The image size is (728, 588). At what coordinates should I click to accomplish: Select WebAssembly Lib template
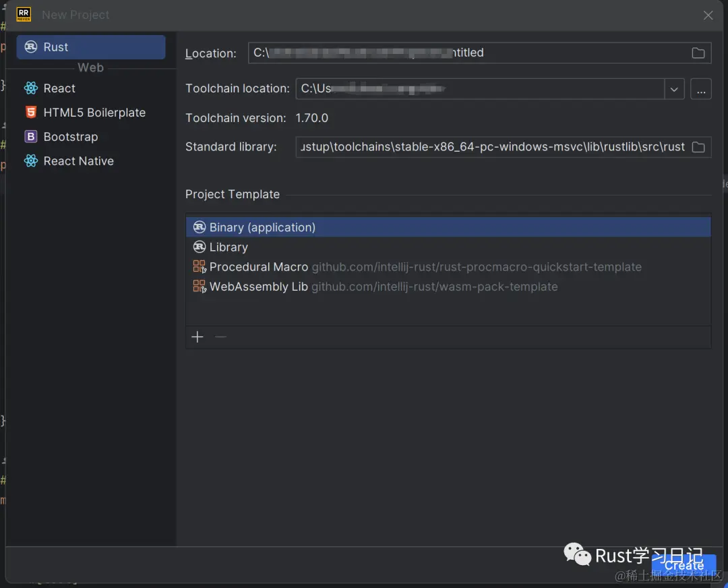click(448, 287)
